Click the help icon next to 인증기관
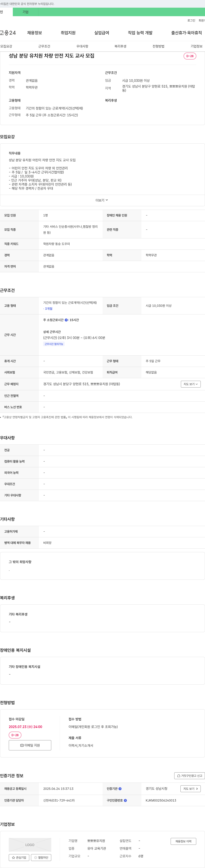This screenshot has width=205, height=868. [x=120, y=789]
